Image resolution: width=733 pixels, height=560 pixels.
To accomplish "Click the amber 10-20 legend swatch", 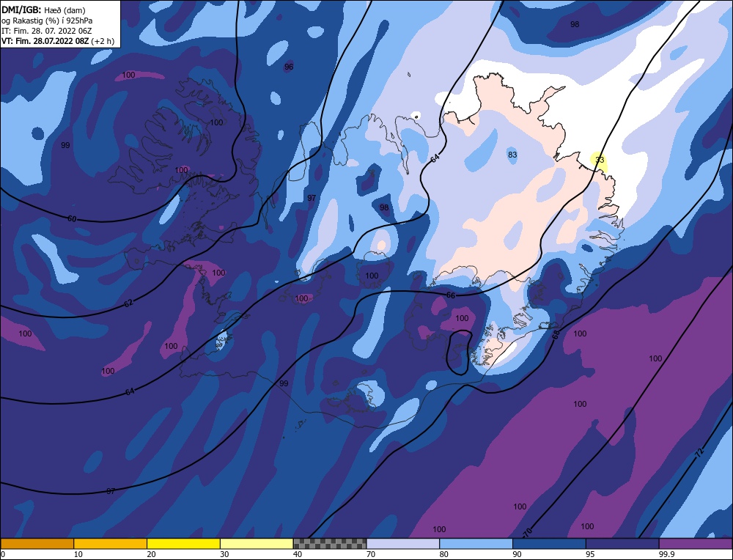I will 111,543.
